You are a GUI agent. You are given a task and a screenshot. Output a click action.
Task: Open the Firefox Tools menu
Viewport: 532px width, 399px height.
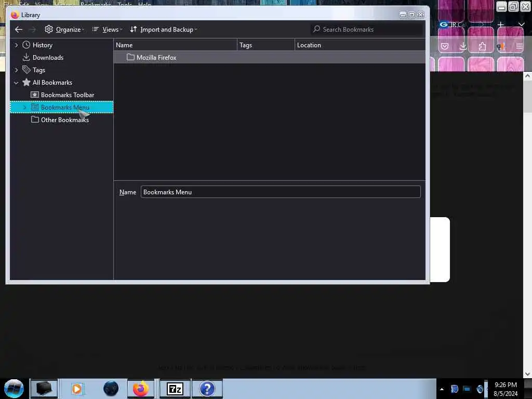click(125, 4)
